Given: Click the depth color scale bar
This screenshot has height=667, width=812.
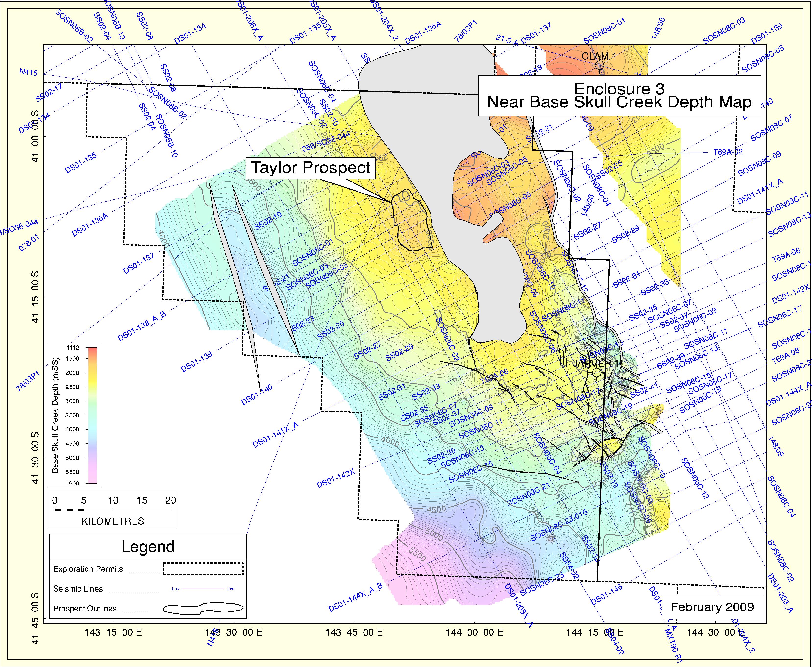Looking at the screenshot, I should click(92, 415).
